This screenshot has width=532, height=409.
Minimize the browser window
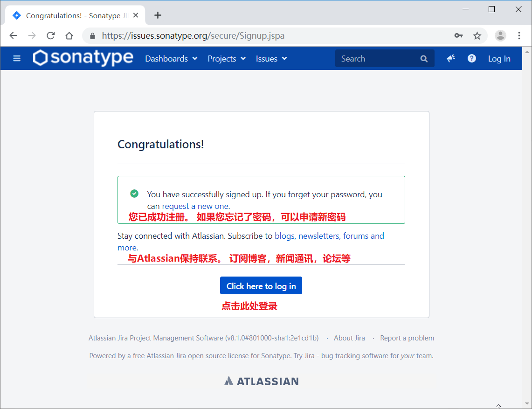(465, 9)
